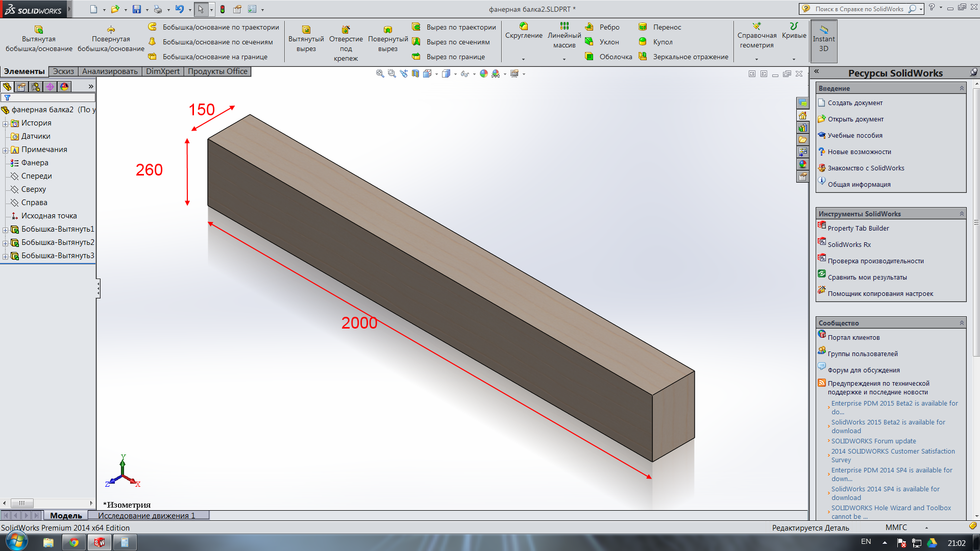
Task: Click the Hole Wizard icon (Отверстие под крепеж)
Action: coord(346,30)
